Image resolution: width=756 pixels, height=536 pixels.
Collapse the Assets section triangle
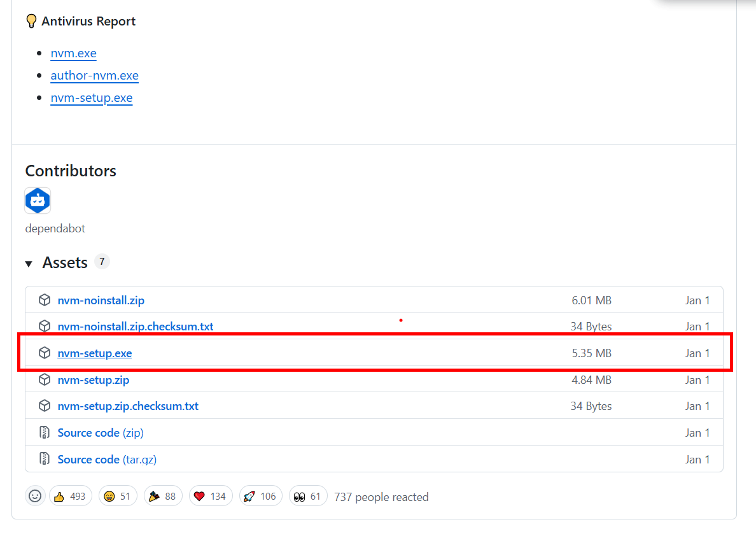click(x=29, y=264)
